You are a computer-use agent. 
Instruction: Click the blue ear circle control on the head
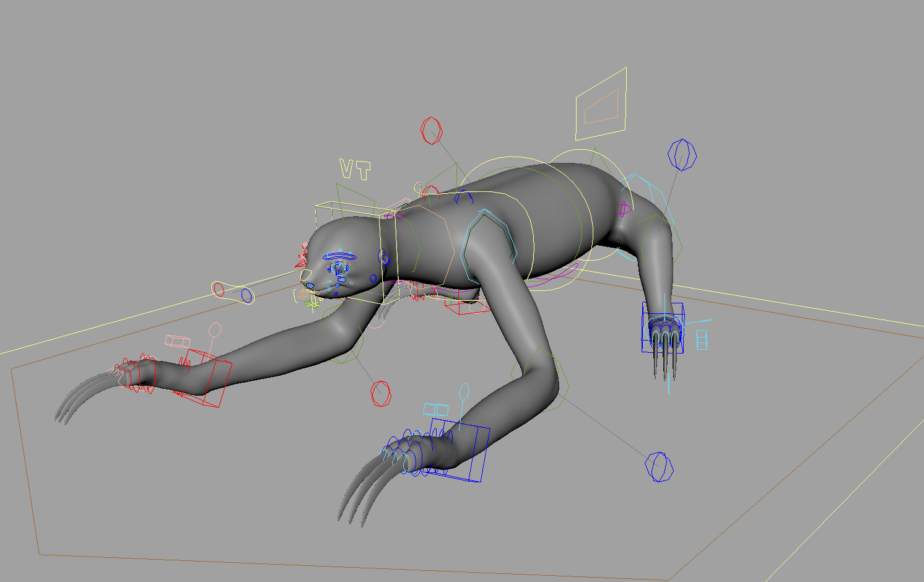point(383,258)
